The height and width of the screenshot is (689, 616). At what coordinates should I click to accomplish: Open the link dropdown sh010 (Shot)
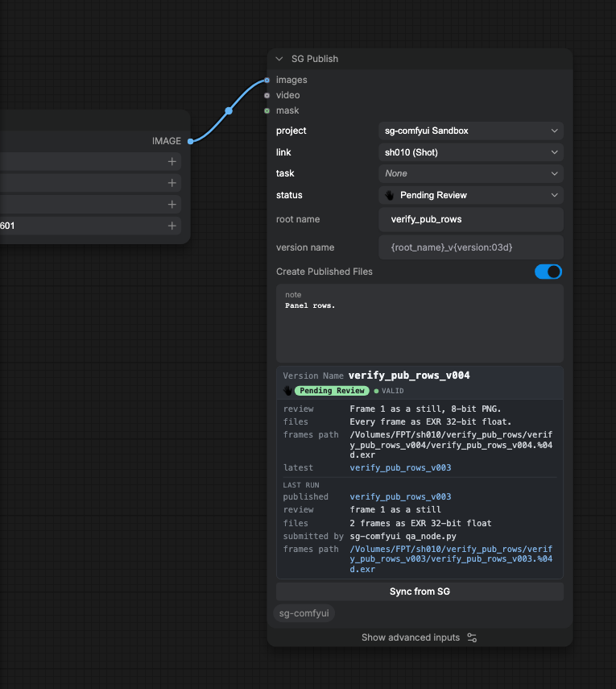click(x=471, y=152)
